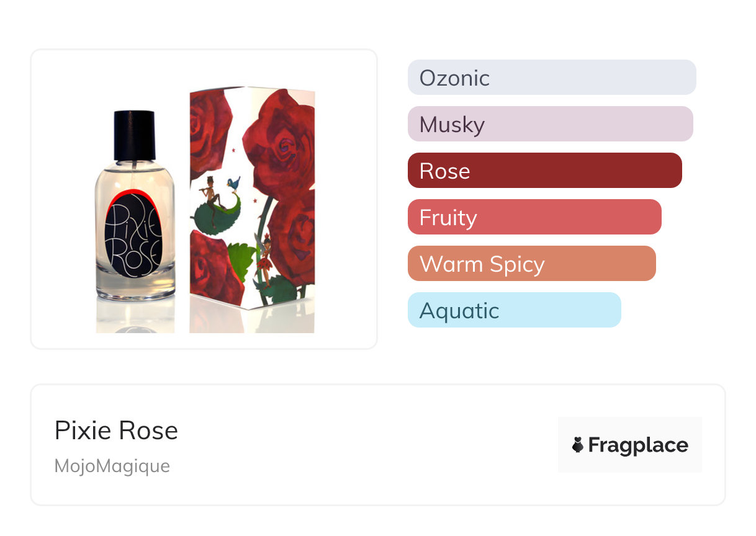This screenshot has height=536, width=756.
Task: Click the pixie sitting on the leaf
Action: tap(211, 194)
